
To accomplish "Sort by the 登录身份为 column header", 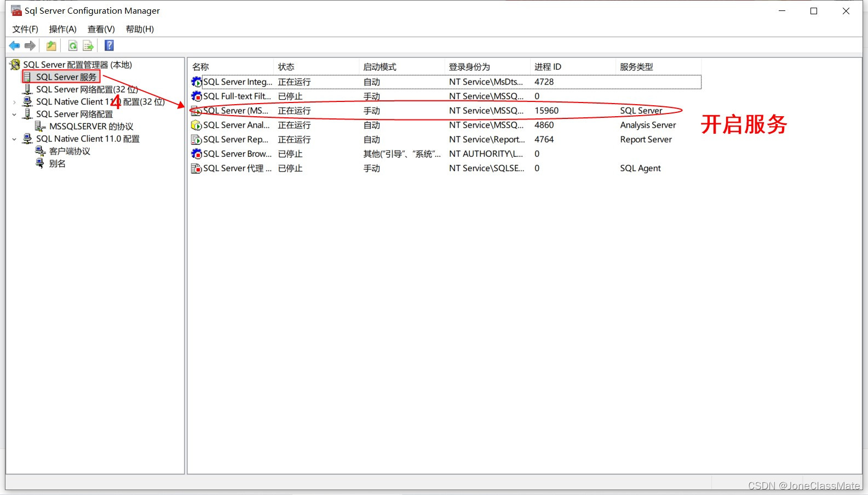I will click(487, 67).
